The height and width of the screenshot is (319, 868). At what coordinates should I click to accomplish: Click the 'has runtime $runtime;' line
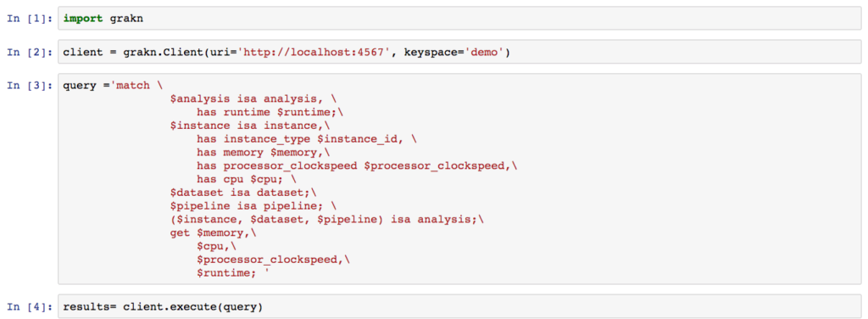coord(270,112)
